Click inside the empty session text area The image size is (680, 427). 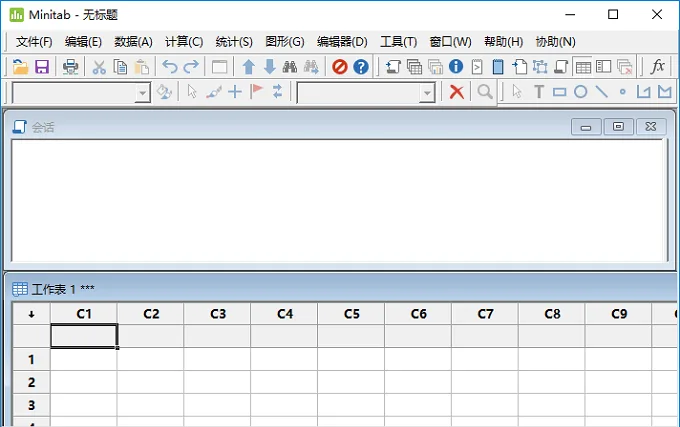point(339,201)
